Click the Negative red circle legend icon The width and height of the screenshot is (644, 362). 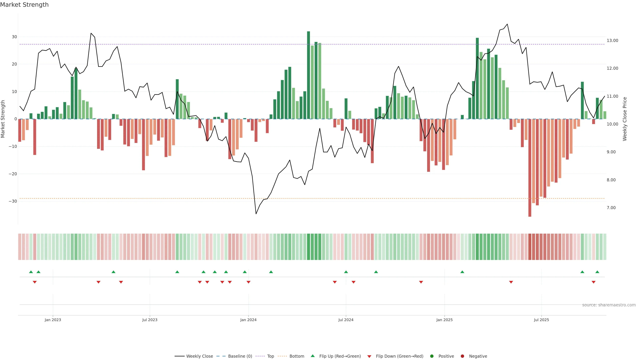click(462, 356)
